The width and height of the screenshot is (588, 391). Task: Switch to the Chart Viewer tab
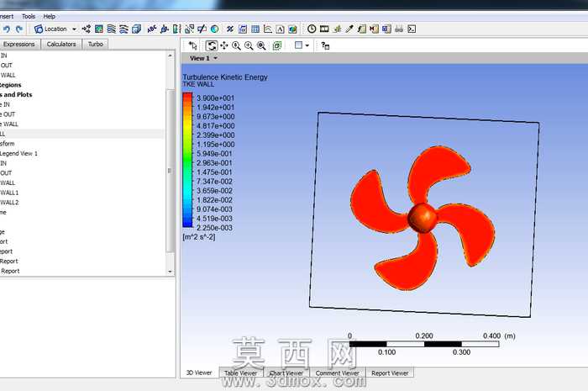tap(286, 373)
